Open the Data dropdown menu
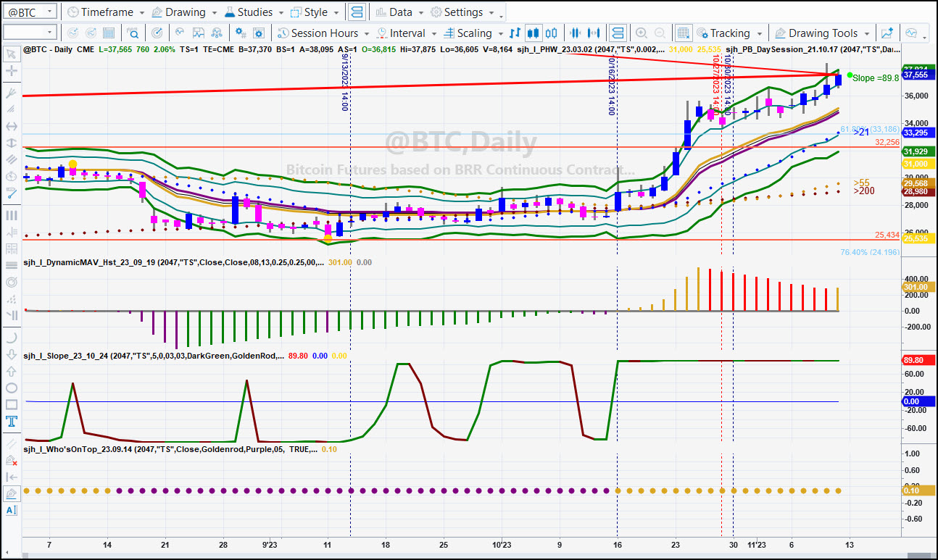Image resolution: width=938 pixels, height=560 pixels. pos(399,12)
